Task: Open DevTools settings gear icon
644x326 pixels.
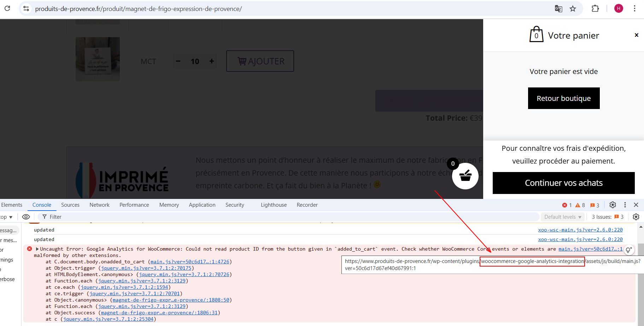Action: (613, 205)
